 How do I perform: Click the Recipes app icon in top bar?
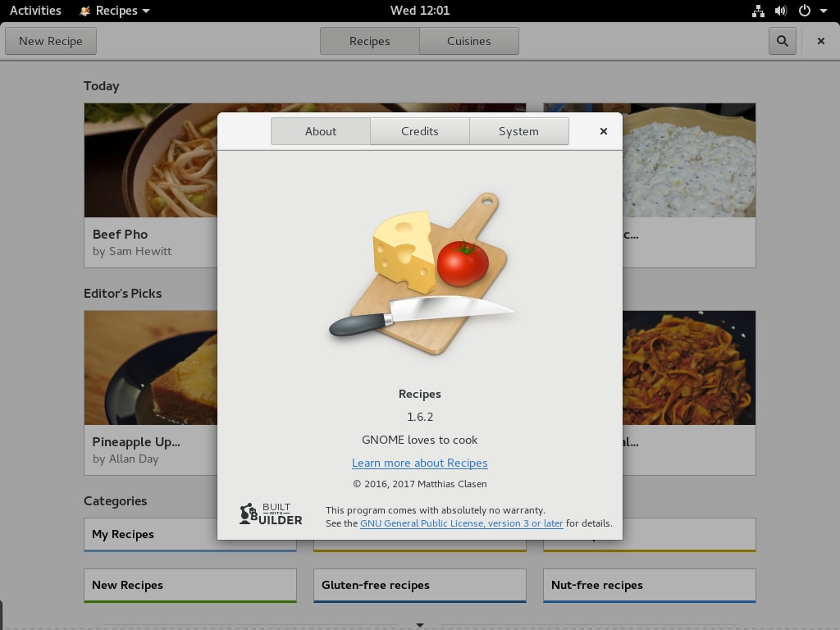tap(84, 11)
